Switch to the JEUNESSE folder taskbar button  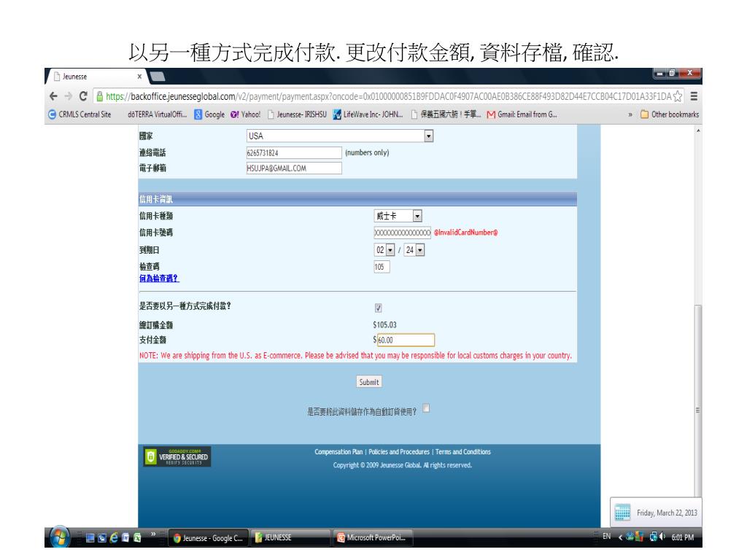click(290, 537)
